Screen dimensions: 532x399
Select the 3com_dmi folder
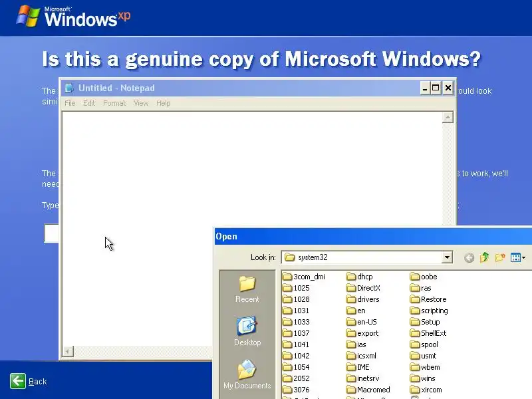(304, 277)
